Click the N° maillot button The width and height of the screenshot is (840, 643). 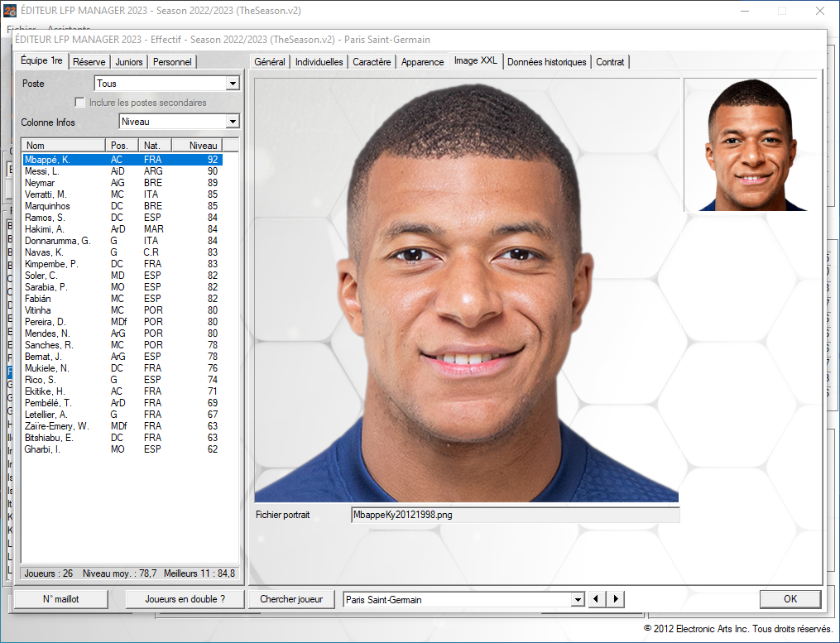[x=60, y=599]
